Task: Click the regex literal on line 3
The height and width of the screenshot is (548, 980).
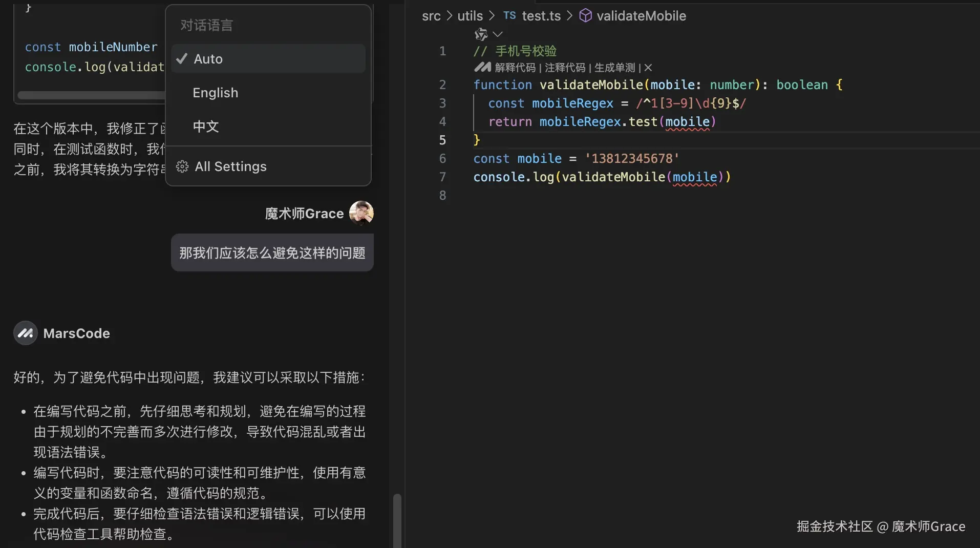Action: (691, 103)
